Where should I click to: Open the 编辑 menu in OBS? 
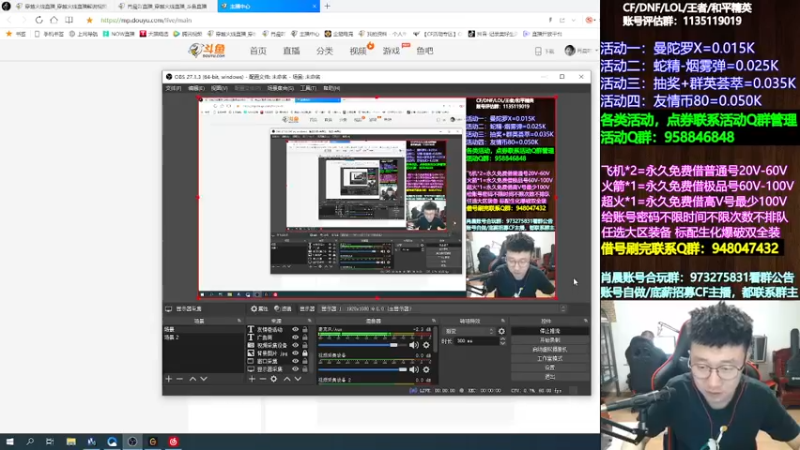pos(196,88)
